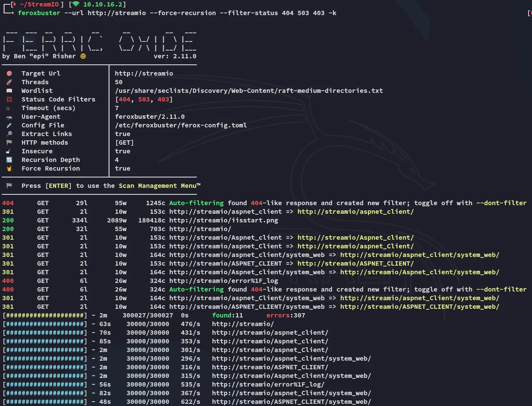Image resolution: width=532 pixels, height=406 pixels.
Task: Click the magnifying glass icon for Extract Links
Action: pyautogui.click(x=9, y=134)
